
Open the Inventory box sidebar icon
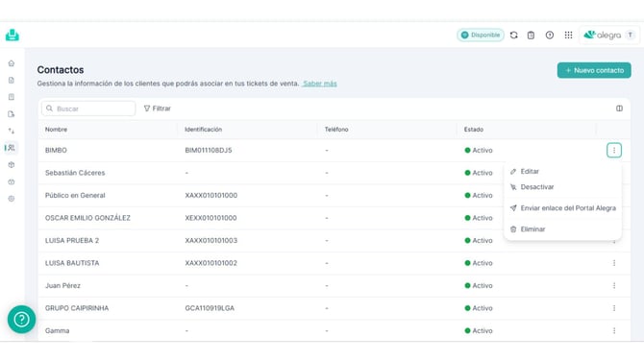[12, 165]
